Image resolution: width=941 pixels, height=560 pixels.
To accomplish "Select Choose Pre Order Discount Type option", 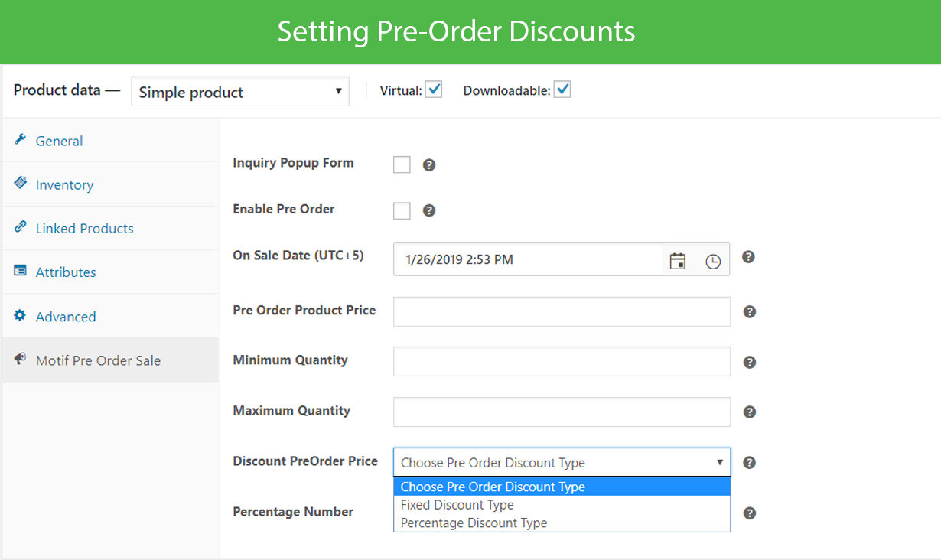I will coord(562,487).
